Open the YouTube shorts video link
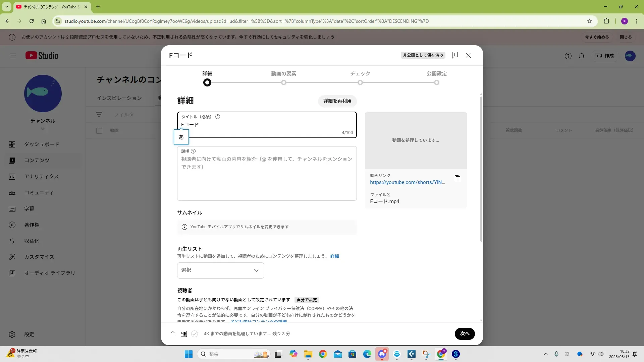644x362 pixels. [x=407, y=182]
